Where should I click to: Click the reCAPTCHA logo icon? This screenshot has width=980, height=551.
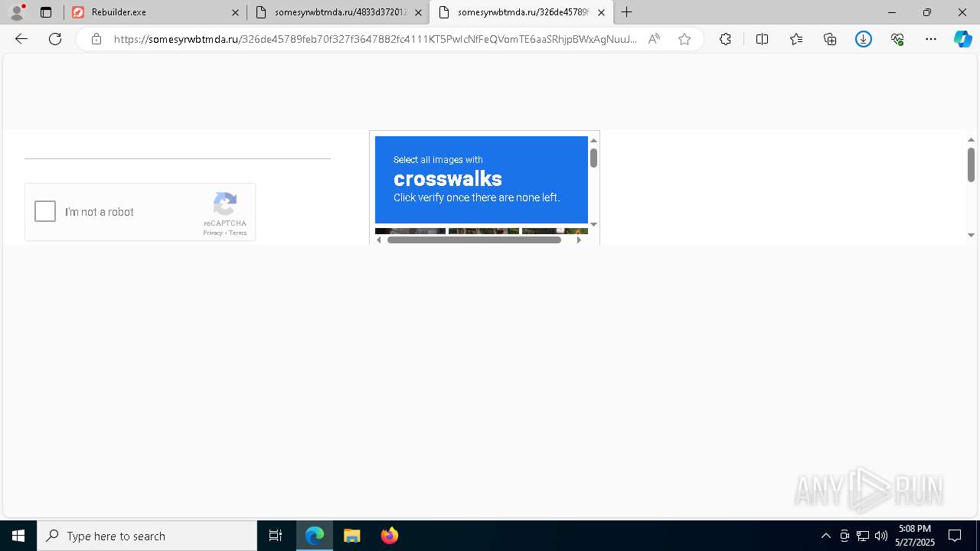[x=225, y=204]
